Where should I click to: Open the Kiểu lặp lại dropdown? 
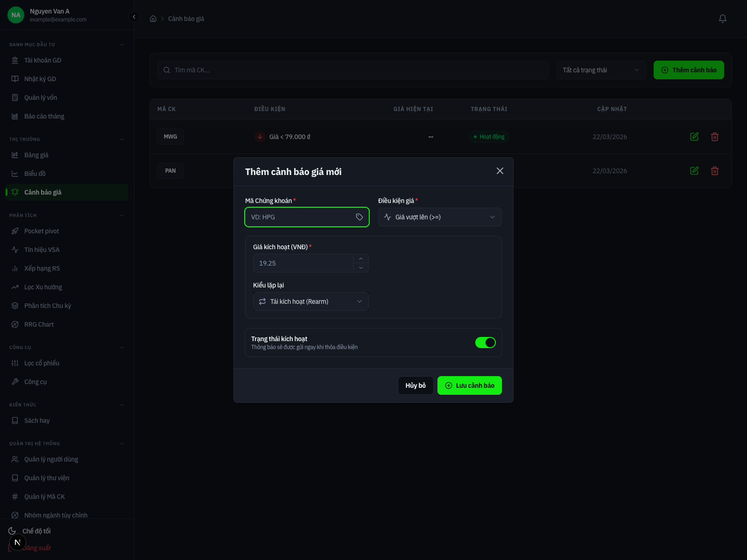(310, 301)
